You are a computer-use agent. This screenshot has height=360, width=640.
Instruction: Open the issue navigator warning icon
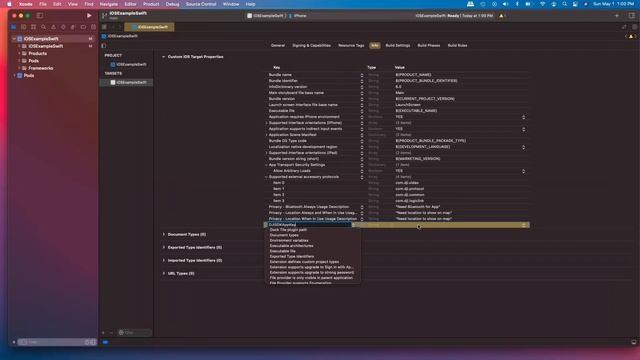click(x=53, y=27)
